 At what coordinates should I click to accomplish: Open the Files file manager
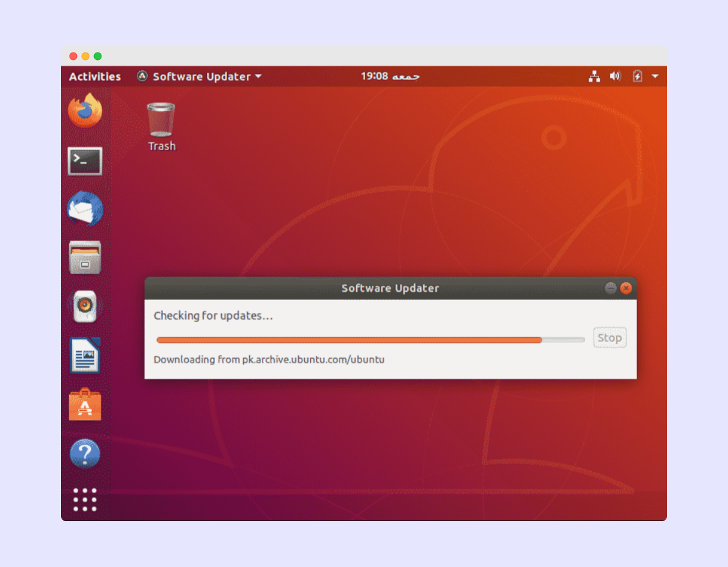(84, 257)
